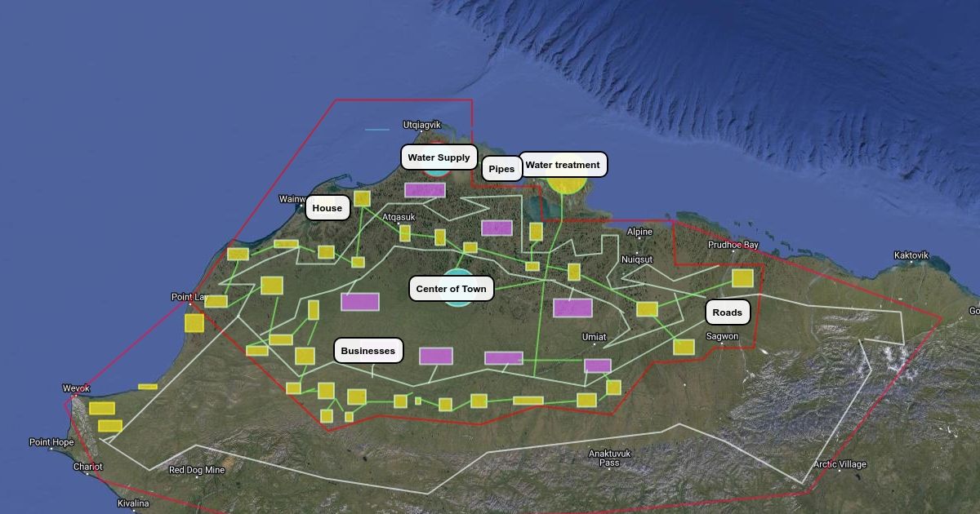This screenshot has height=514, width=980.
Task: Select Arctic Village place name
Action: coord(840,464)
